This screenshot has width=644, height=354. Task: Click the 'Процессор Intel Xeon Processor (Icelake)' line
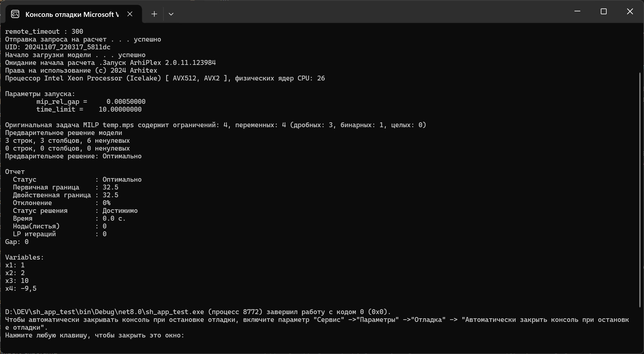pyautogui.click(x=165, y=78)
